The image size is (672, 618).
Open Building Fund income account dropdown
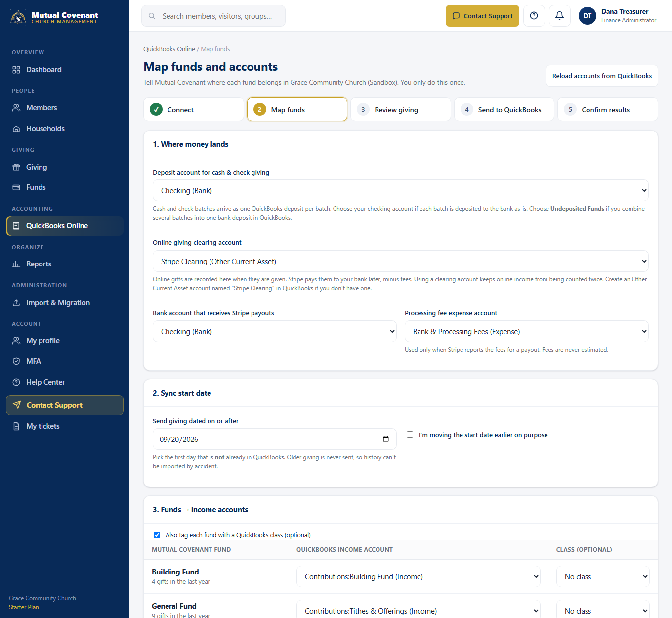click(419, 577)
